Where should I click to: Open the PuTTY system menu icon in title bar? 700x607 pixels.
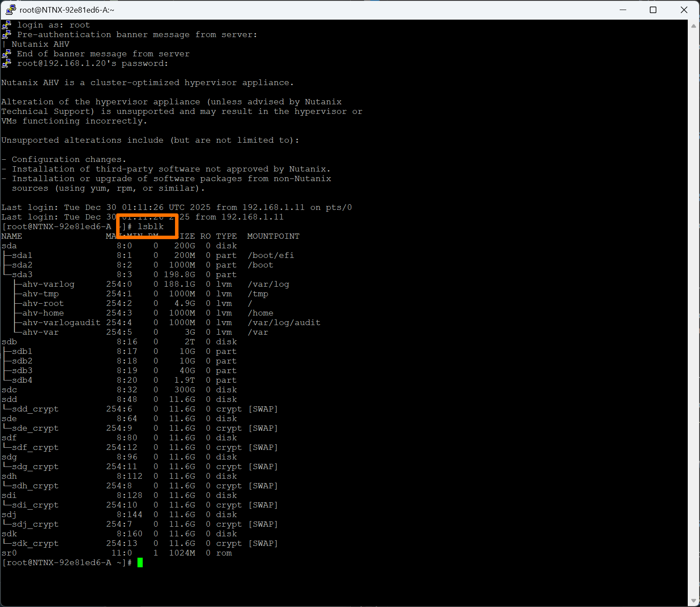pyautogui.click(x=10, y=10)
